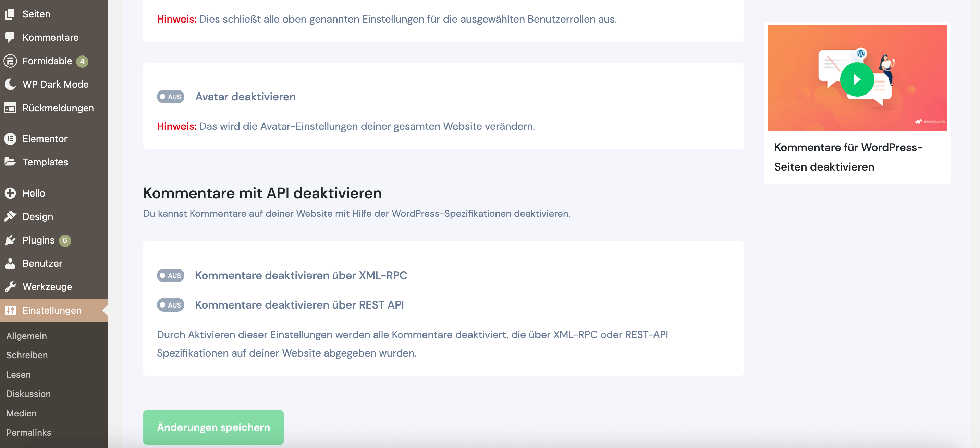
Task: Enable Kommentare deaktivieren über XML-RPC toggle
Action: (x=170, y=275)
